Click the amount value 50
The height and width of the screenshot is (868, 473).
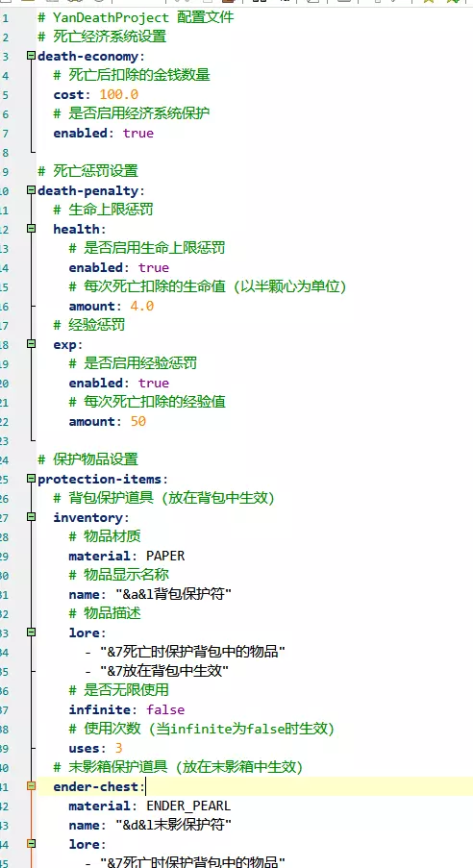[137, 421]
